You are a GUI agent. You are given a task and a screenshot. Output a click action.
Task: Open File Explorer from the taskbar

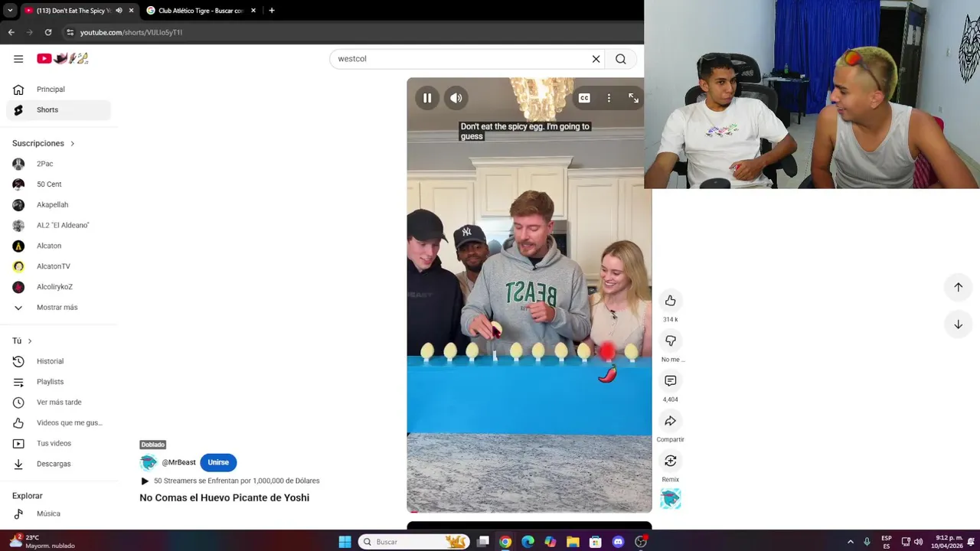point(573,542)
